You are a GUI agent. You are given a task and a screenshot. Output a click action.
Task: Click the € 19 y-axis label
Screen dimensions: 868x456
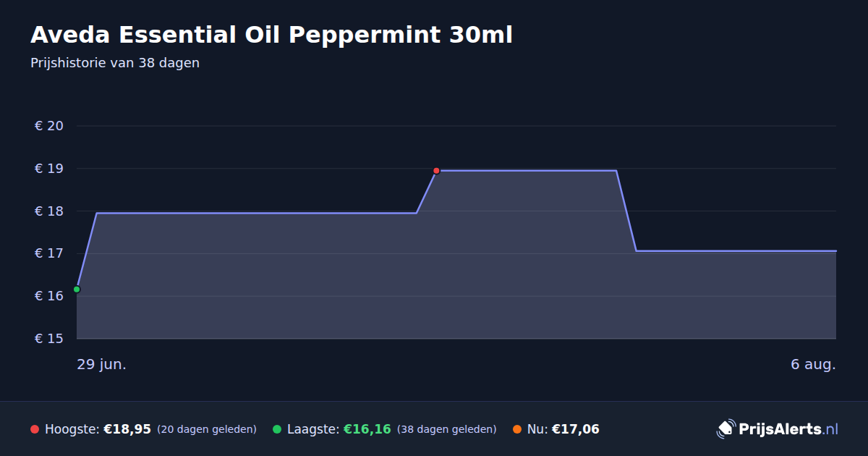[49, 169]
